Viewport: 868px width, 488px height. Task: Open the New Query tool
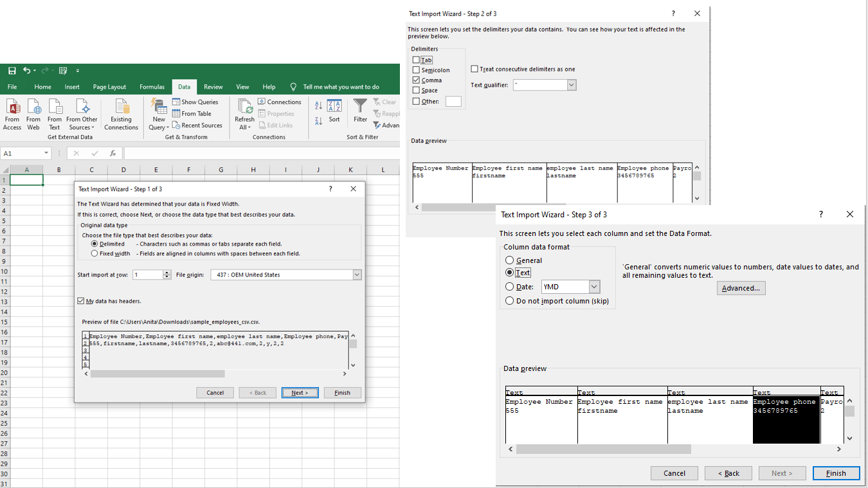[x=158, y=114]
